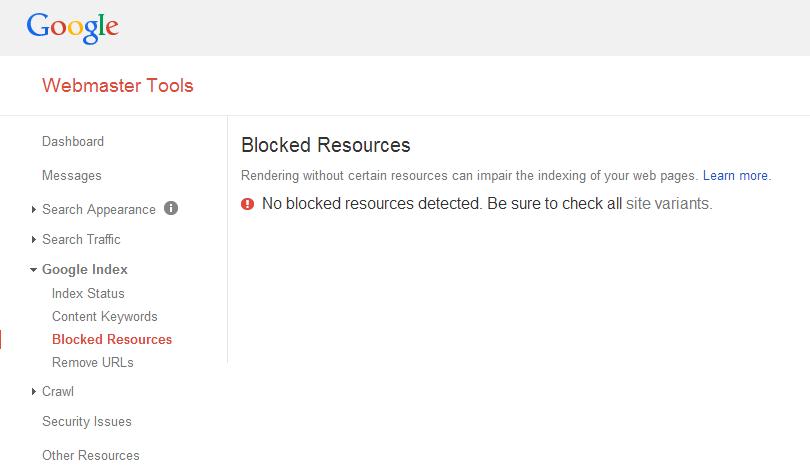Open Content Keywords page

point(105,317)
